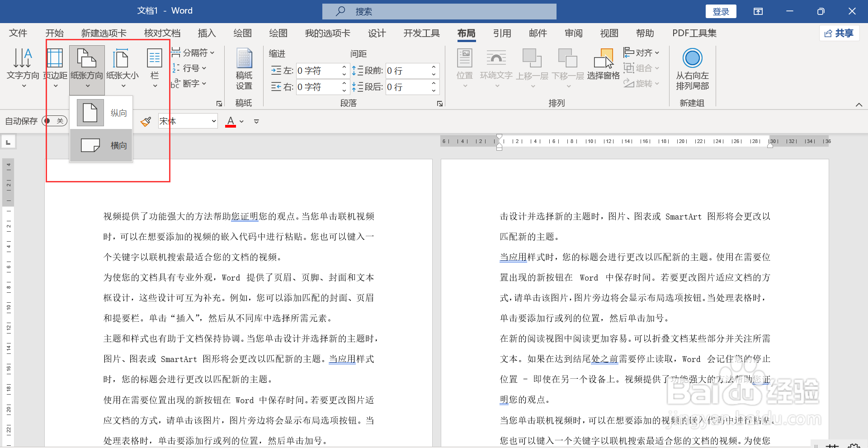The image size is (868, 448).
Task: Open the 帮助 help tab
Action: coord(645,33)
